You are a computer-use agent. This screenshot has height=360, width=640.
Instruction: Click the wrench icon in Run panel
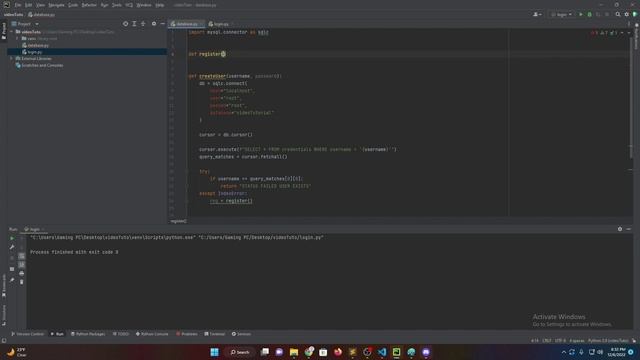pos(12,247)
